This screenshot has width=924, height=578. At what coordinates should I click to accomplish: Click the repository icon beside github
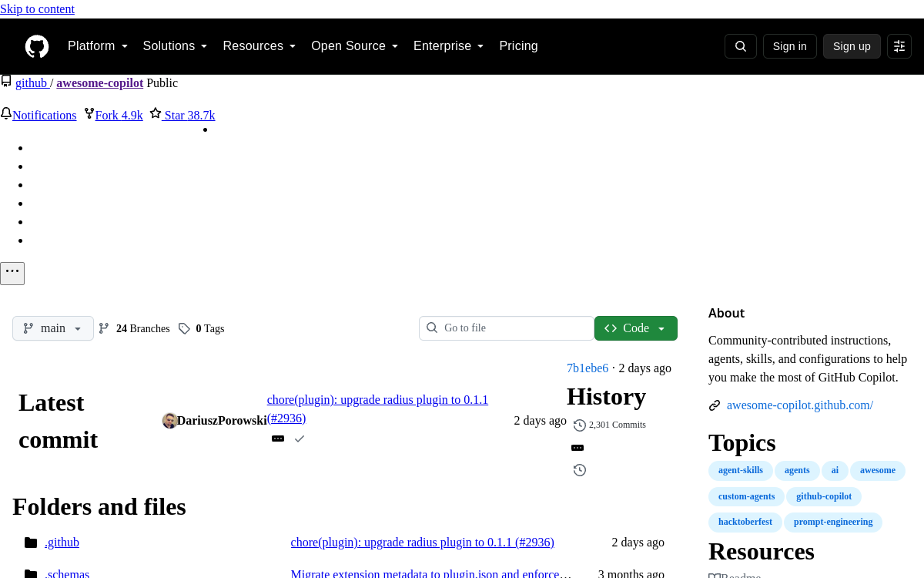pos(6,82)
